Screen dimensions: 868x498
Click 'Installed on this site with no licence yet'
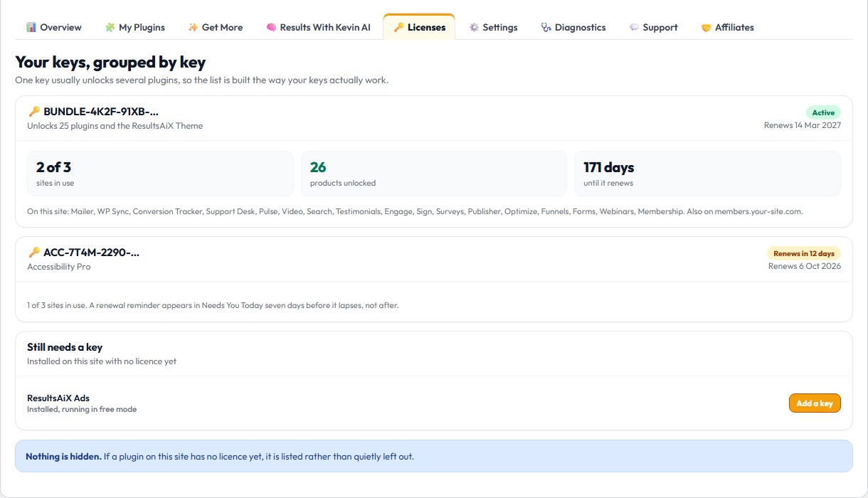point(102,361)
